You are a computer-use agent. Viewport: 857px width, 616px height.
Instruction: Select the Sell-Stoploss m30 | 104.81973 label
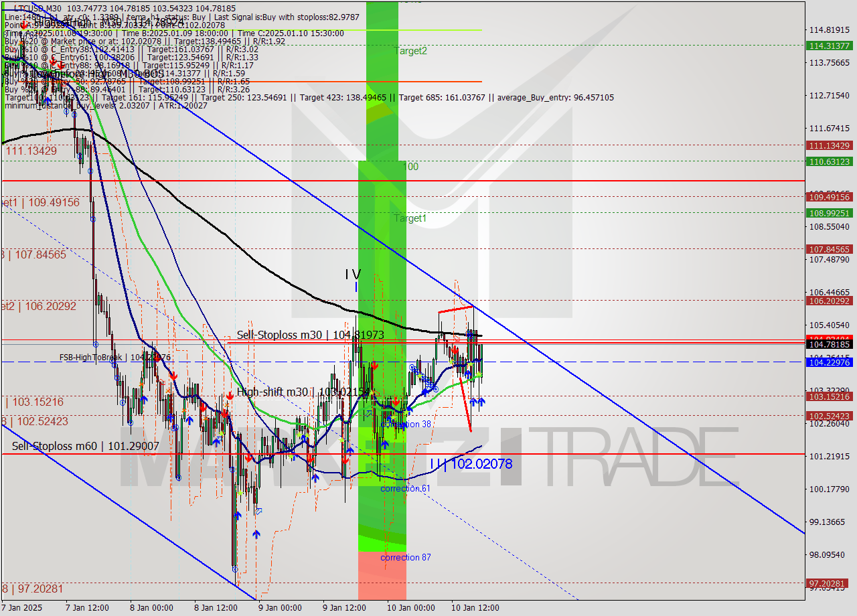(310, 335)
